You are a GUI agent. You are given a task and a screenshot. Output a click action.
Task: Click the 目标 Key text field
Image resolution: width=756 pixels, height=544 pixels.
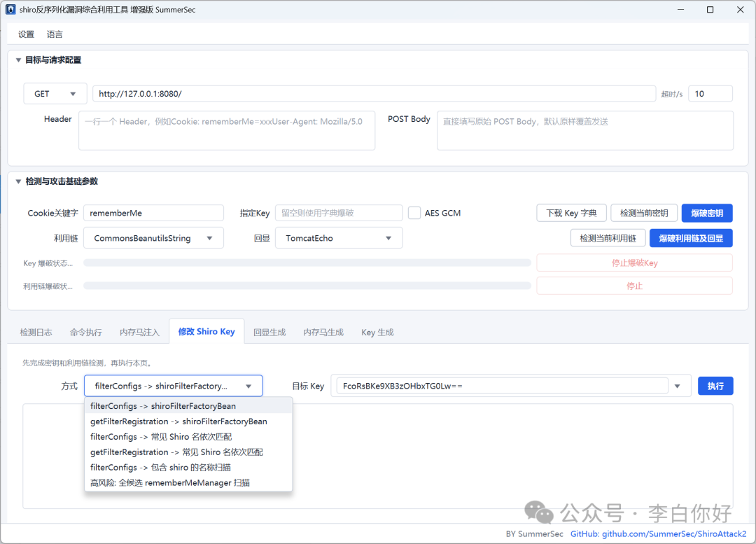click(x=503, y=386)
